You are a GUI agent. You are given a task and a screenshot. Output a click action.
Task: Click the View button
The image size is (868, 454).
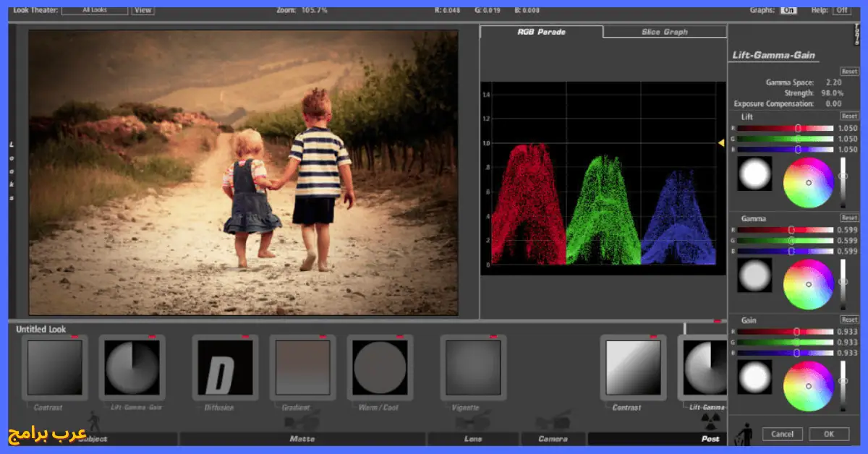click(x=143, y=10)
